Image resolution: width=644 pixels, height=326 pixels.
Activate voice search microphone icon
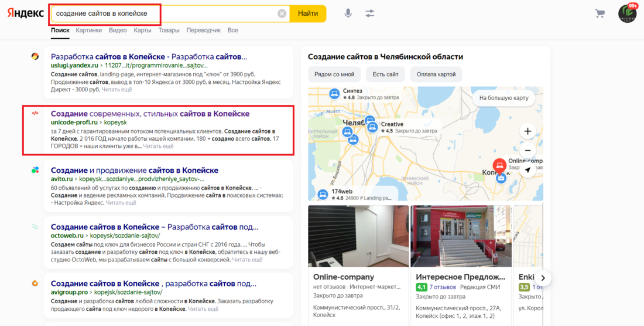click(348, 13)
